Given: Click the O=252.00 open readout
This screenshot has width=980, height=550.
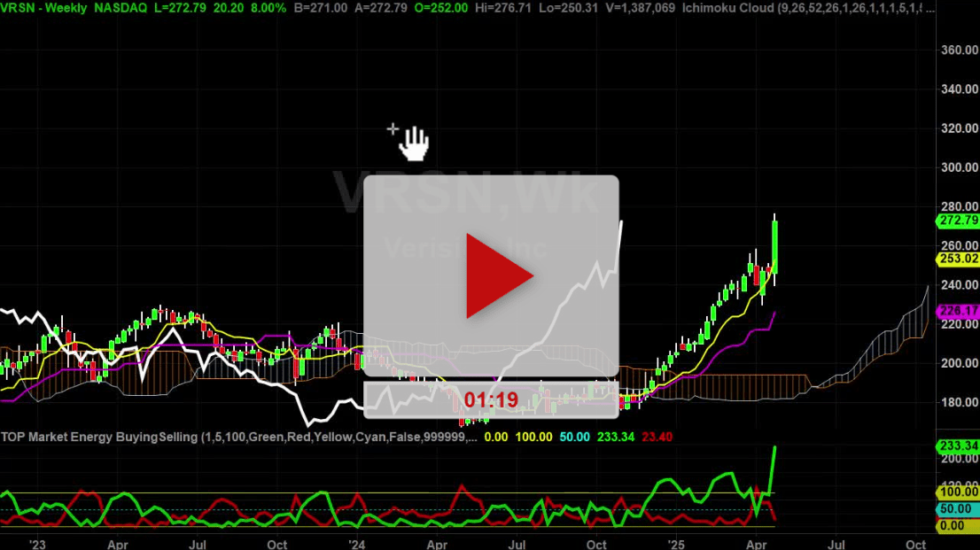Looking at the screenshot, I should (x=440, y=8).
